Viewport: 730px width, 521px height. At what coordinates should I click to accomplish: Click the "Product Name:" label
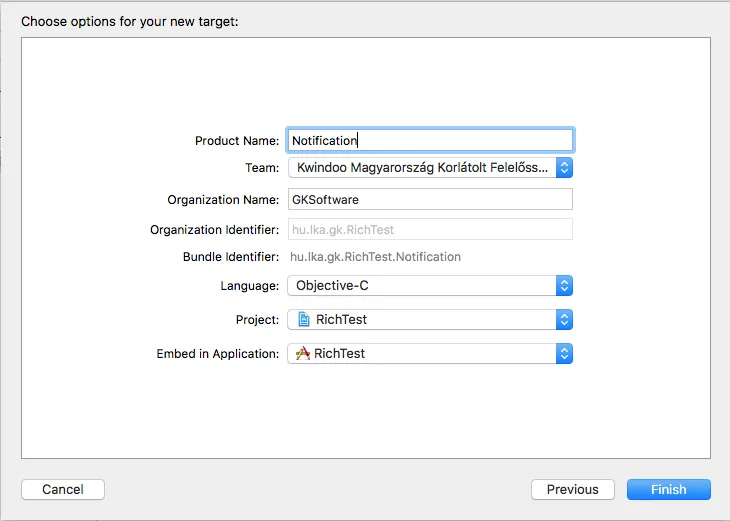point(237,141)
